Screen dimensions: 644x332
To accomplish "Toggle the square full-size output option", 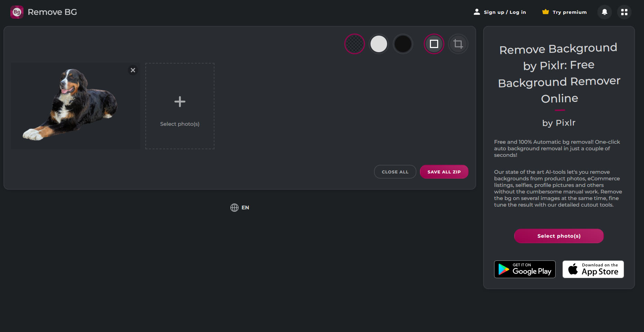I will tap(434, 44).
